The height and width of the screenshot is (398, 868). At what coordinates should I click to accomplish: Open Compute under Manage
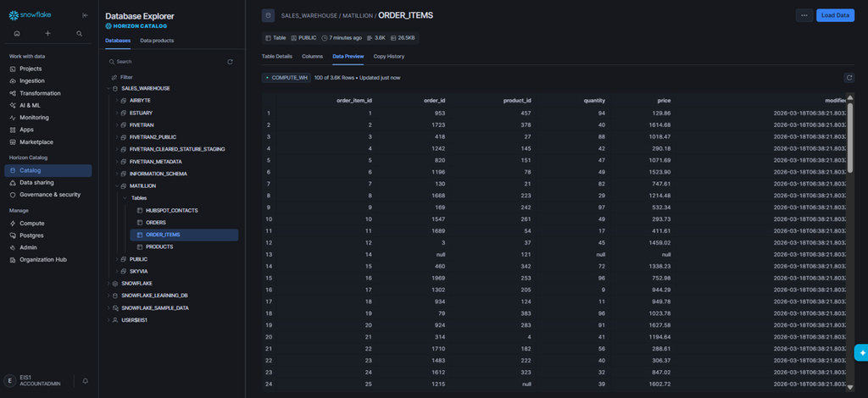tap(48, 224)
